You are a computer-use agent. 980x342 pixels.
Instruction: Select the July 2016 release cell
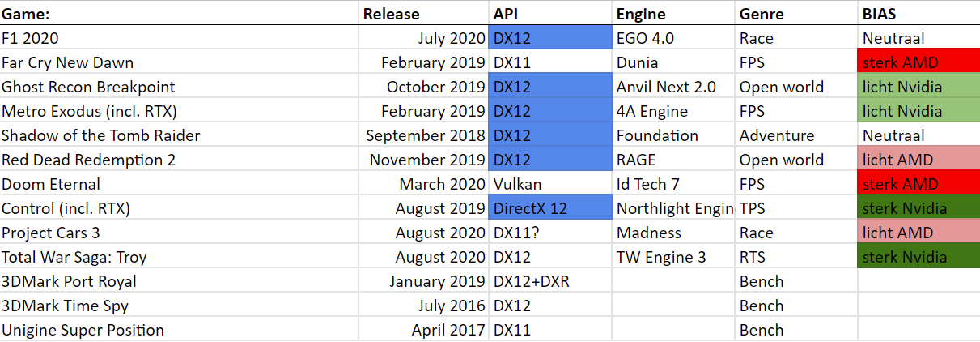point(424,305)
